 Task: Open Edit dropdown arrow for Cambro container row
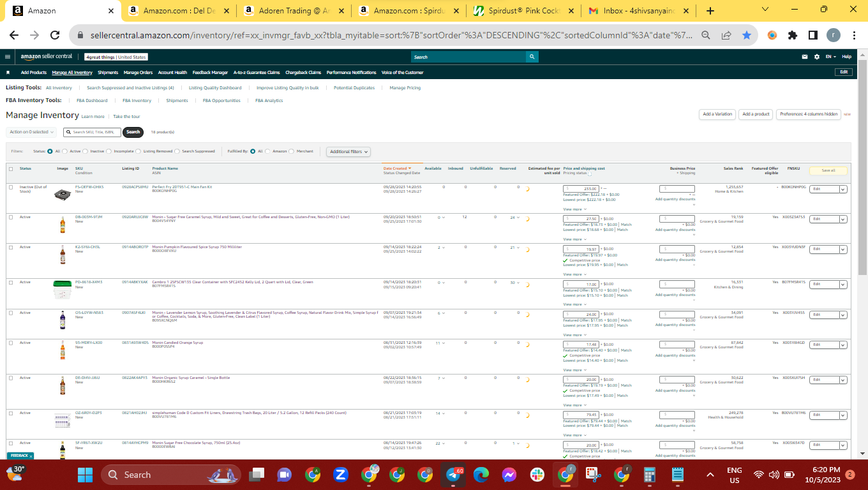tap(843, 284)
